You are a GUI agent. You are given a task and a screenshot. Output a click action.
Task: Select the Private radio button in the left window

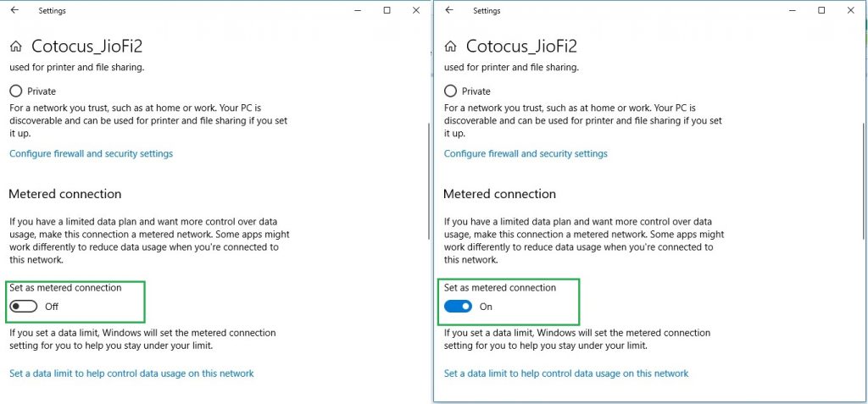coord(16,91)
